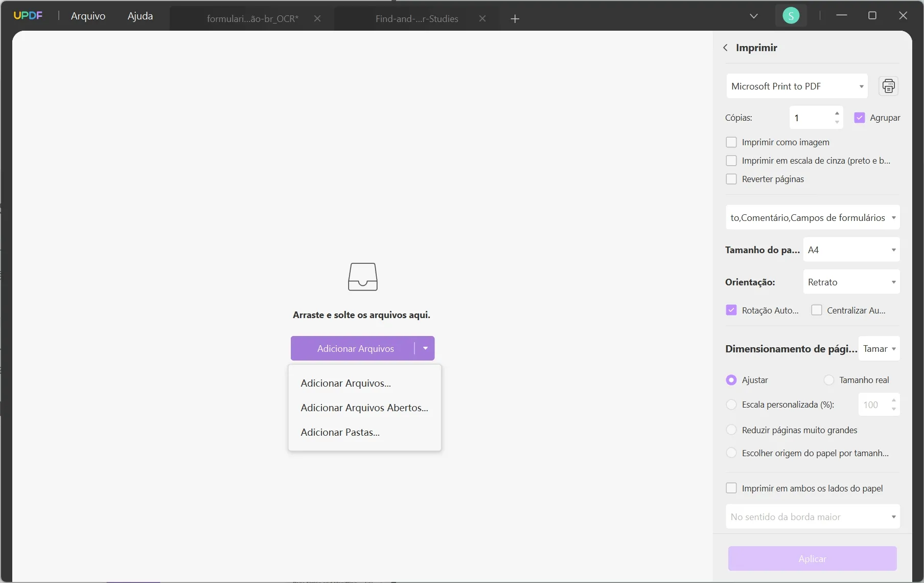The height and width of the screenshot is (583, 924).
Task: Expand the Adicionar Arquivos split-button arrow
Action: pyautogui.click(x=426, y=348)
